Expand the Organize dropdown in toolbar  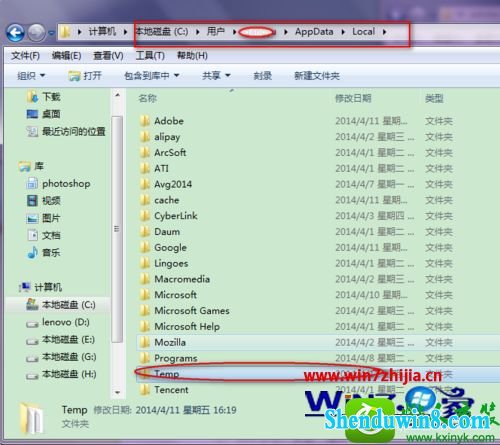coord(31,76)
